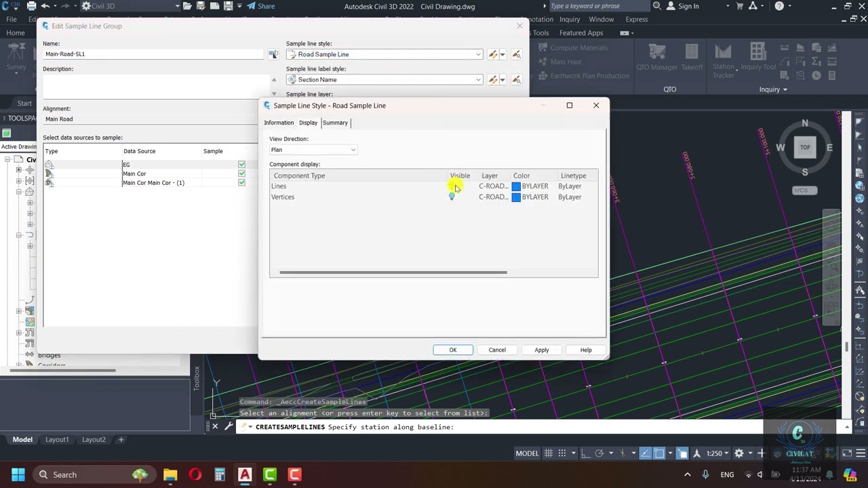Click the Vertices linetype ByLayer cell
868x488 pixels.
(570, 197)
